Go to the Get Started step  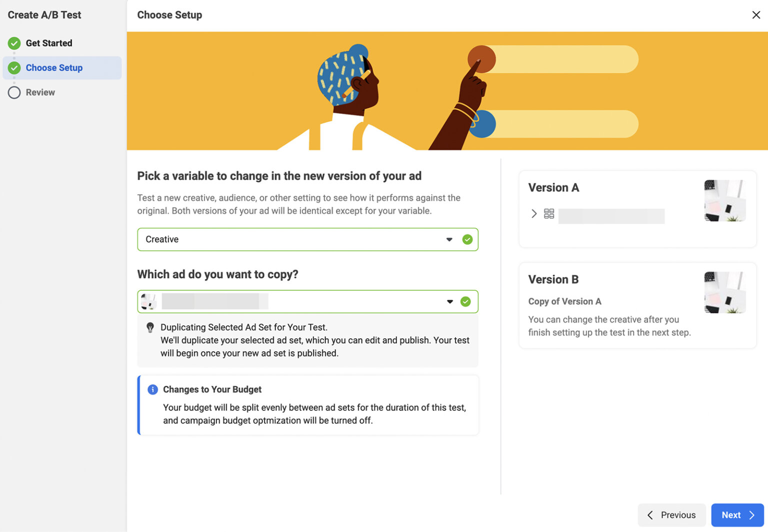pyautogui.click(x=48, y=43)
